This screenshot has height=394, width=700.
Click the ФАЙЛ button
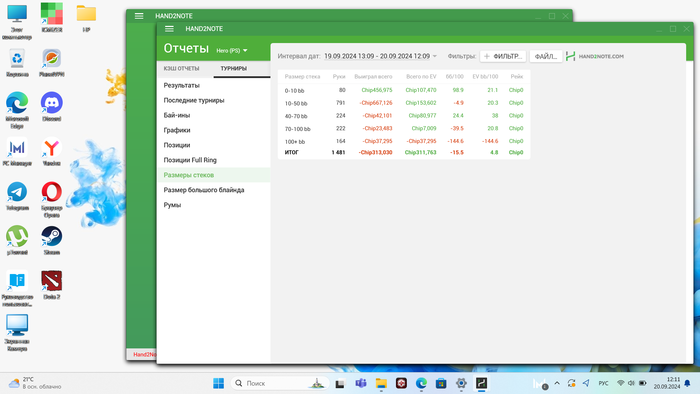[x=546, y=56]
